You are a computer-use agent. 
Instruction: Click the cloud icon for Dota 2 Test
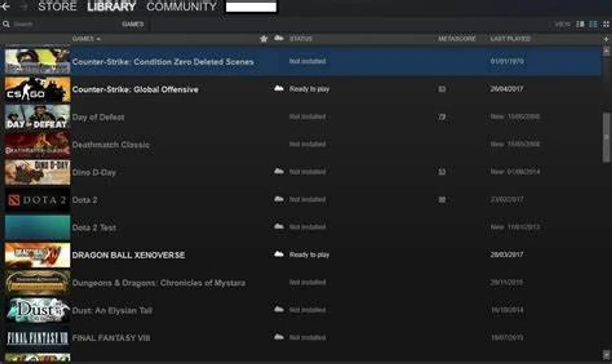(x=279, y=227)
